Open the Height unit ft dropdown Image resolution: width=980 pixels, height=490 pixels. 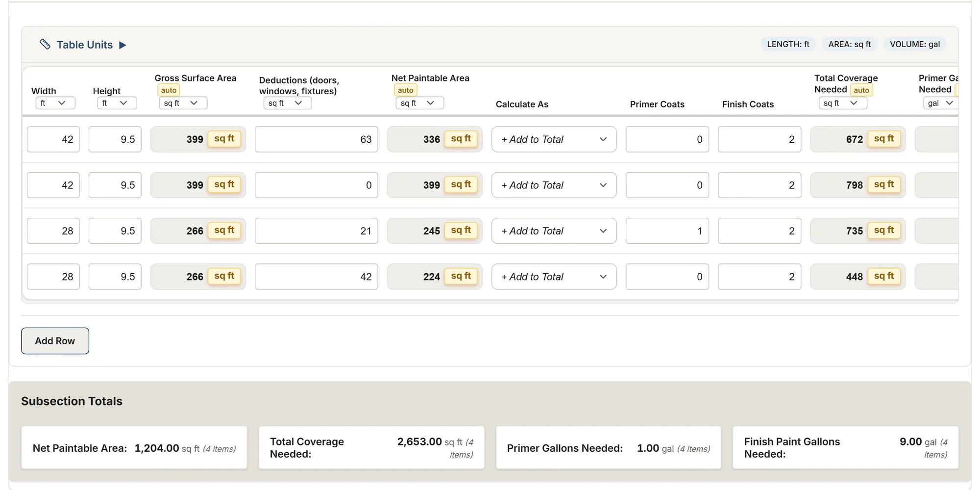[117, 103]
